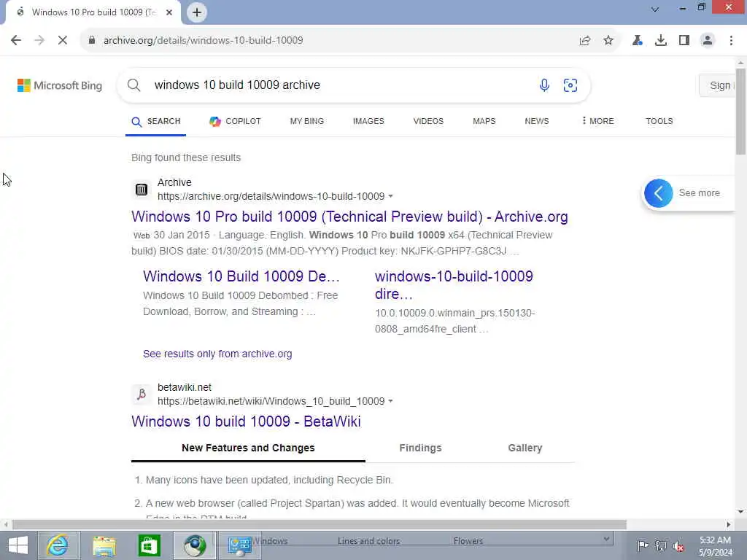Click the Microsoft Bing logo
The image size is (747, 560).
pyautogui.click(x=60, y=86)
